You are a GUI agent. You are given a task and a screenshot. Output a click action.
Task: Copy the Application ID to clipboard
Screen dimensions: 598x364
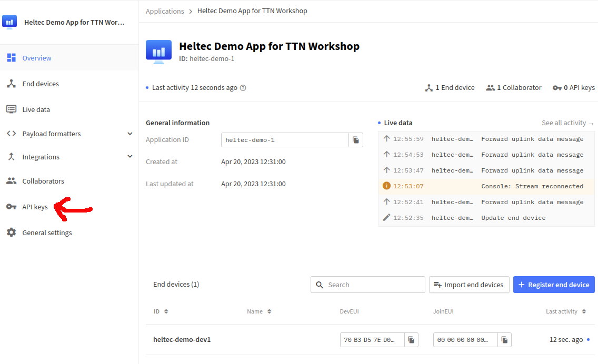[356, 140]
